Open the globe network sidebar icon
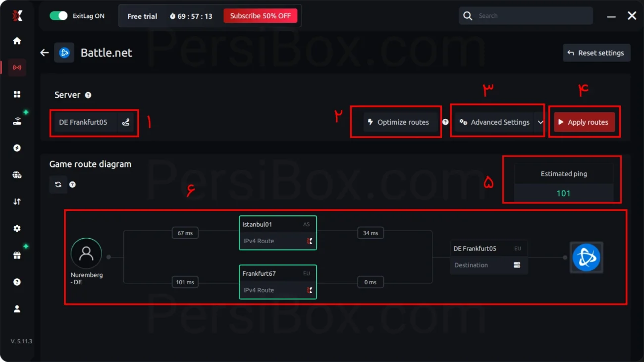The height and width of the screenshot is (362, 644). [17, 175]
